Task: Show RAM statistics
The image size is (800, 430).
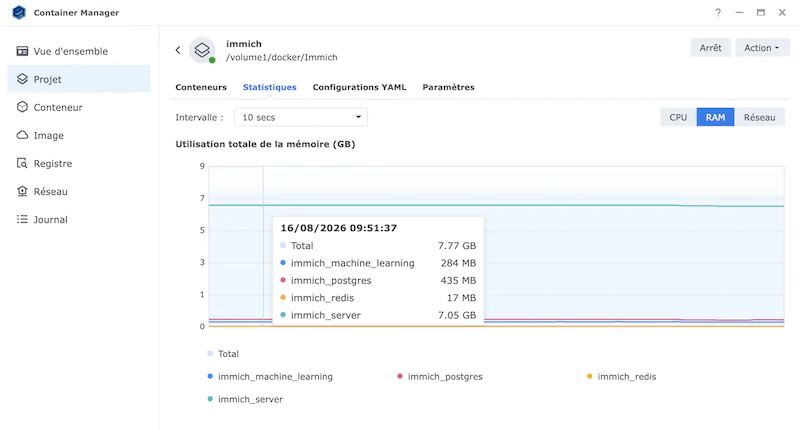Action: click(x=715, y=117)
